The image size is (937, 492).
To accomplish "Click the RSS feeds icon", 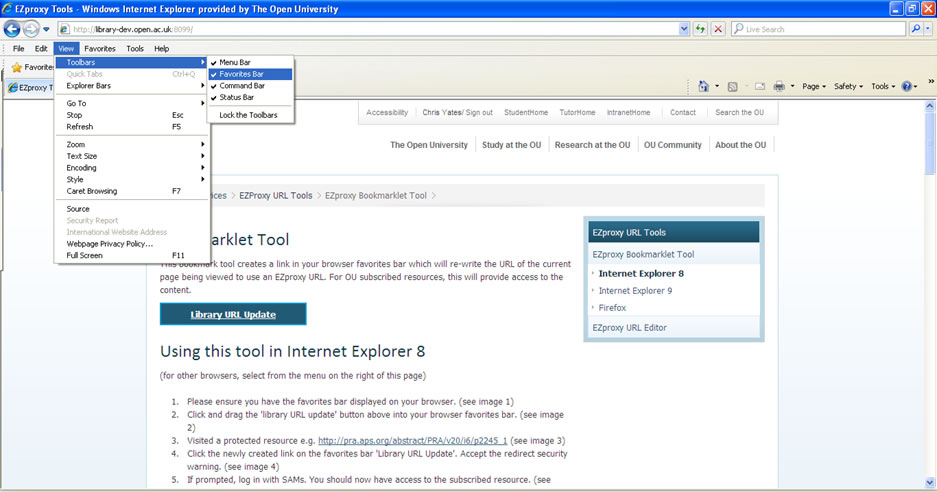I will tap(732, 86).
